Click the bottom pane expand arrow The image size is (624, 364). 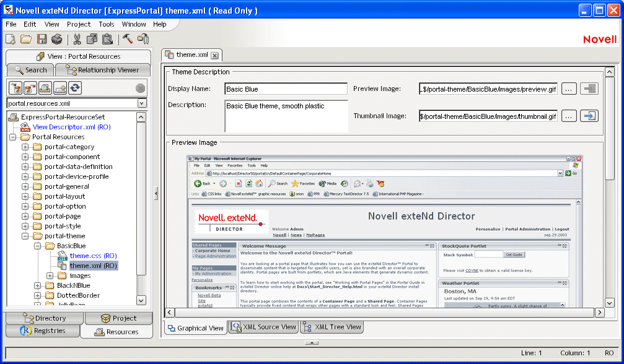(312, 342)
